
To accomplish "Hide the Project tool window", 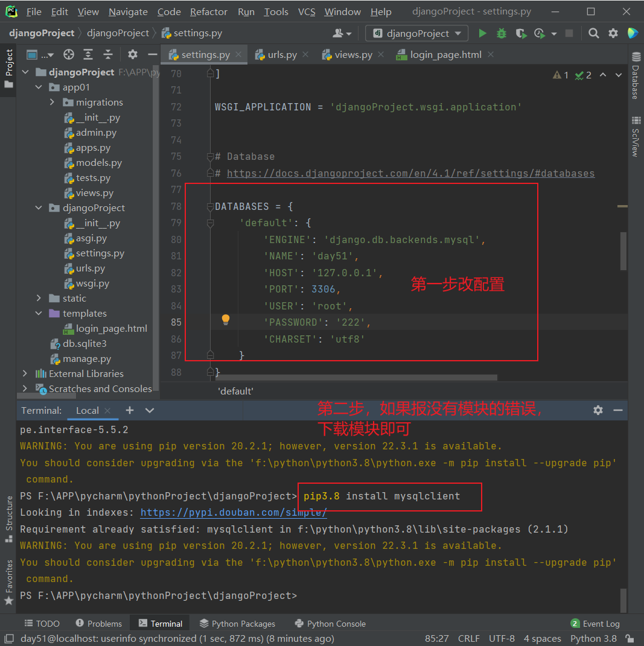I will [153, 54].
